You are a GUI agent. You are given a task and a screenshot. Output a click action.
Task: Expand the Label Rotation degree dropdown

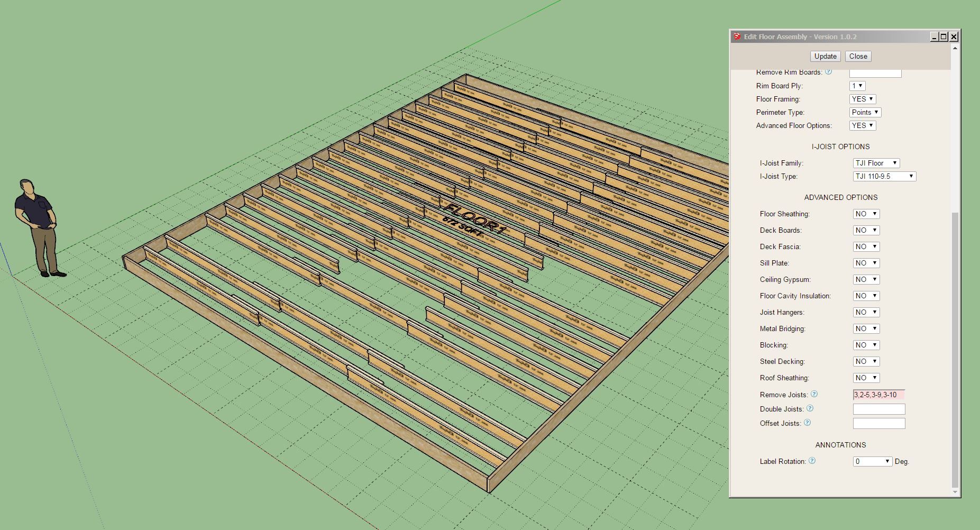872,461
